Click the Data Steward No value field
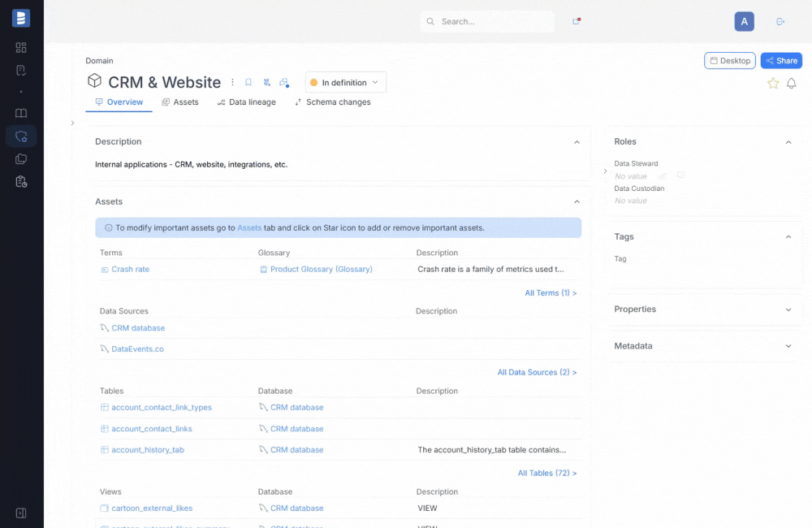812x528 pixels. 630,176
